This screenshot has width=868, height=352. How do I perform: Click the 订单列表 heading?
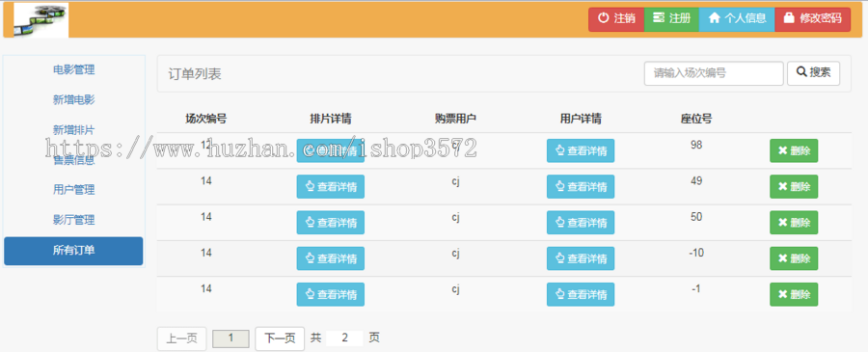(195, 74)
